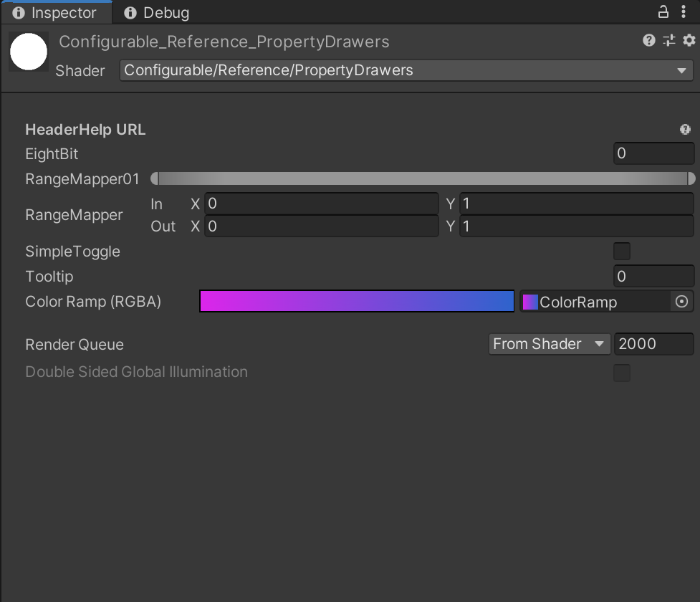
Task: Click the material preset sliders icon
Action: (x=668, y=41)
